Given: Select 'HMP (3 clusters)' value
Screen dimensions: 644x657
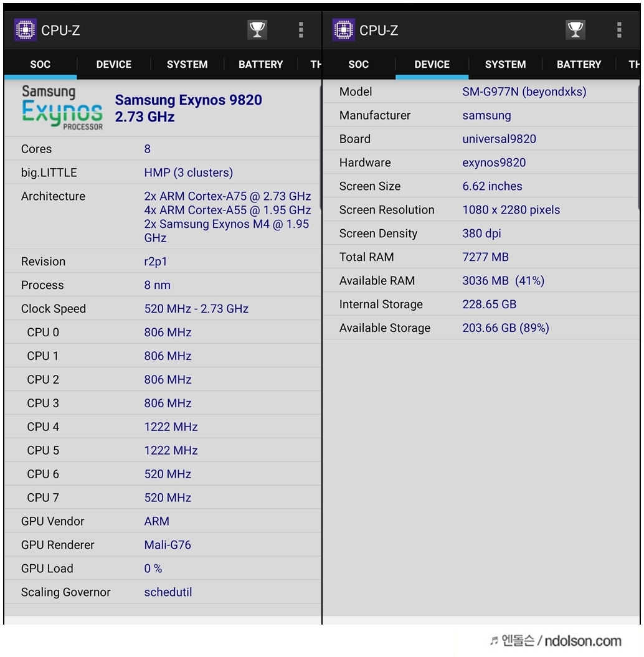Looking at the screenshot, I should pyautogui.click(x=189, y=173).
